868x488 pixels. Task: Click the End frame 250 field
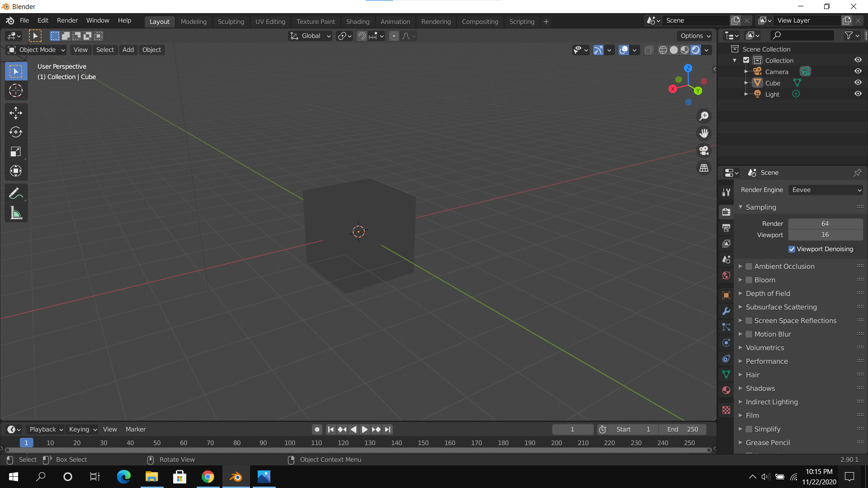(x=683, y=430)
